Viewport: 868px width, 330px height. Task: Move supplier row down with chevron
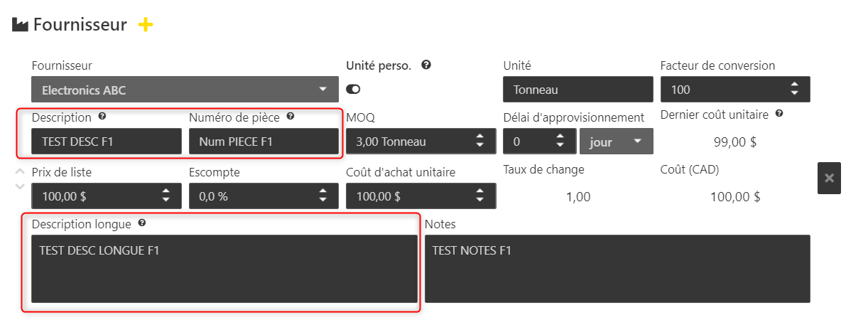(20, 186)
